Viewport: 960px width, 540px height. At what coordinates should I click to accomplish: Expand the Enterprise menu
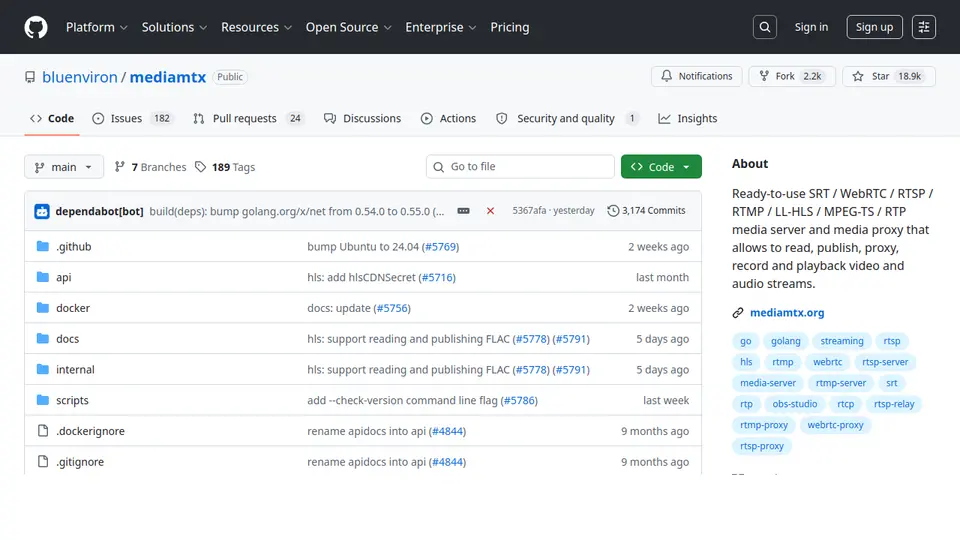pos(441,27)
